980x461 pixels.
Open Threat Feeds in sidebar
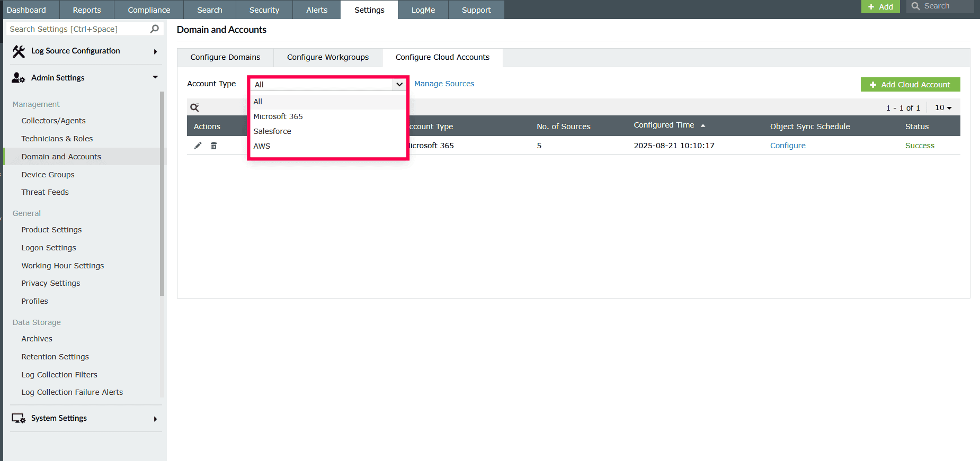[x=45, y=192]
